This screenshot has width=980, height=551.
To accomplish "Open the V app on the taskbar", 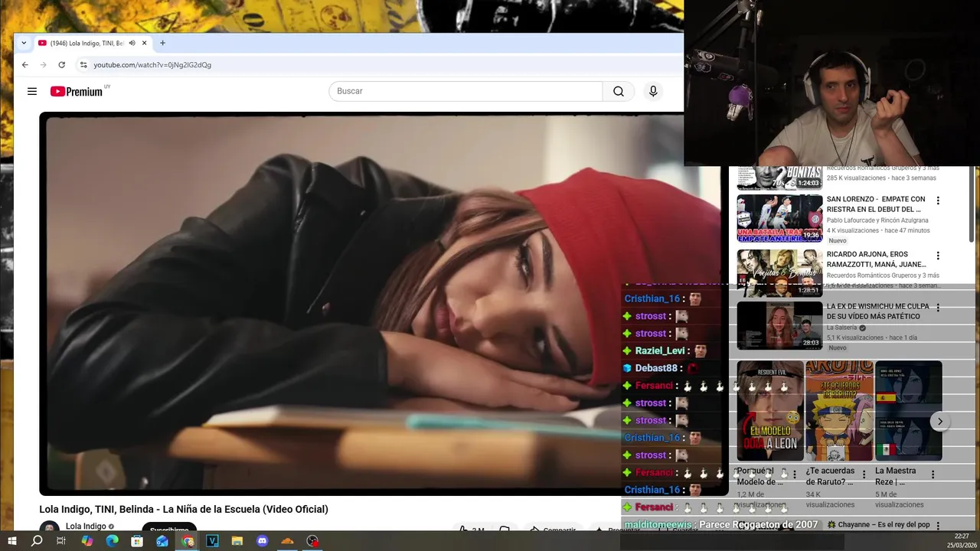I will (212, 541).
